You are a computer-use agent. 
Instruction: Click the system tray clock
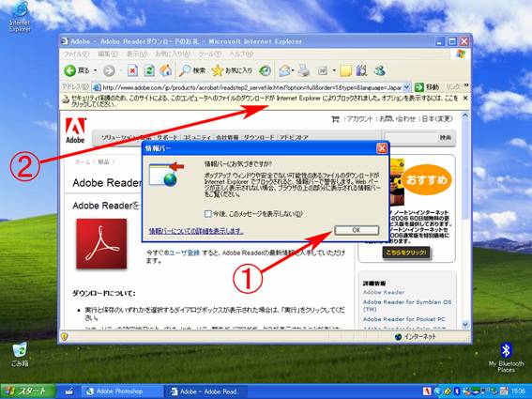[518, 391]
